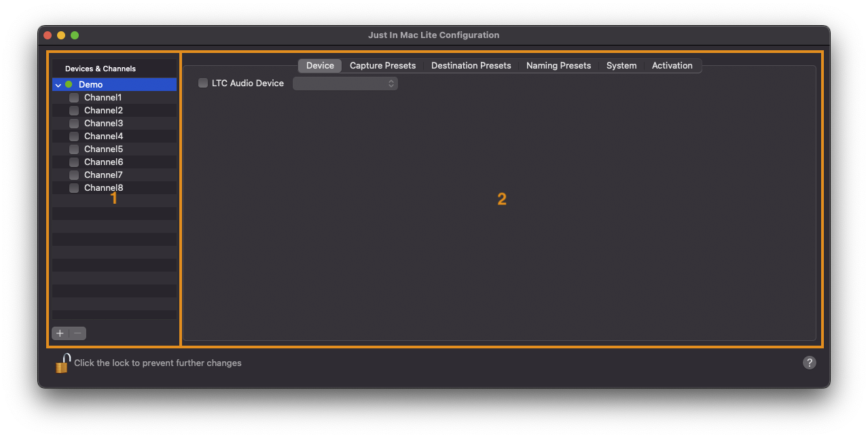This screenshot has width=868, height=438.
Task: Click the LTC Audio Device label
Action: point(248,83)
